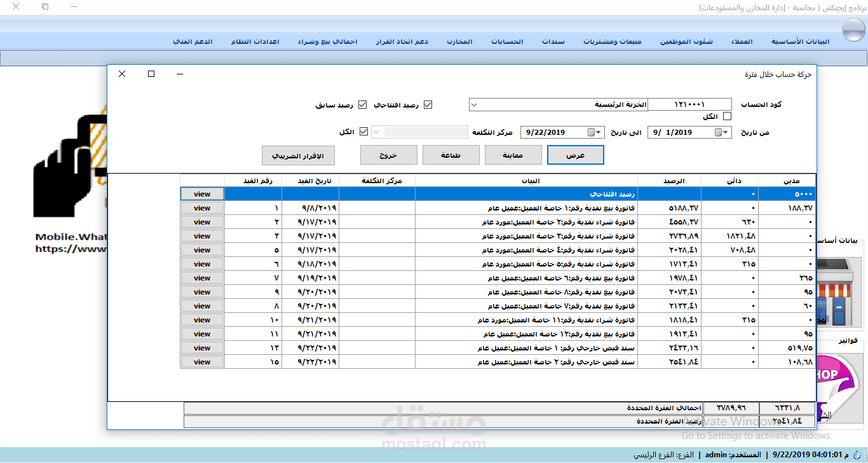Open the من تاريخ date dropdown arrow
The image size is (868, 463).
pos(726,132)
